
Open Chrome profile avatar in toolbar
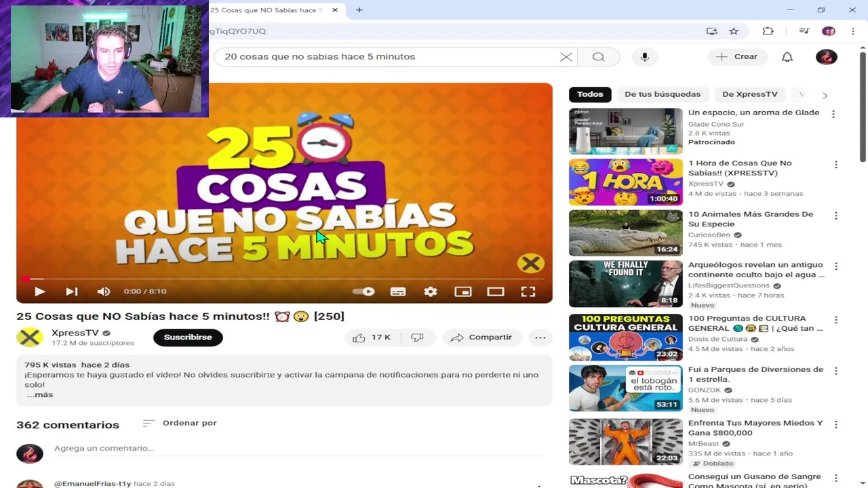(x=828, y=31)
